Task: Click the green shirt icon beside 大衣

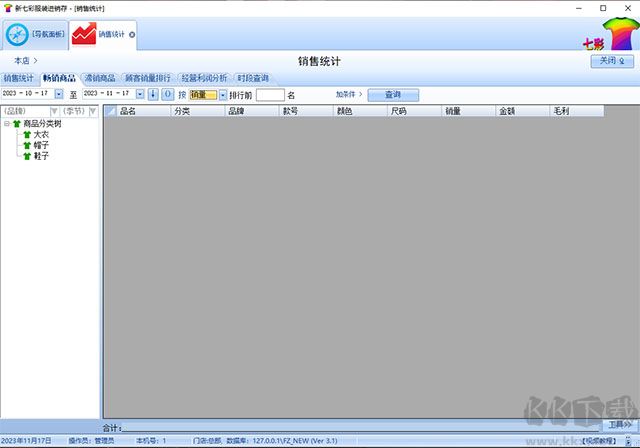Action: (27, 135)
